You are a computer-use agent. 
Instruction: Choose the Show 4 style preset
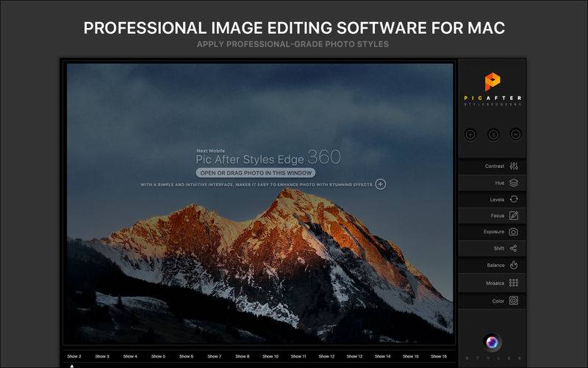point(130,356)
